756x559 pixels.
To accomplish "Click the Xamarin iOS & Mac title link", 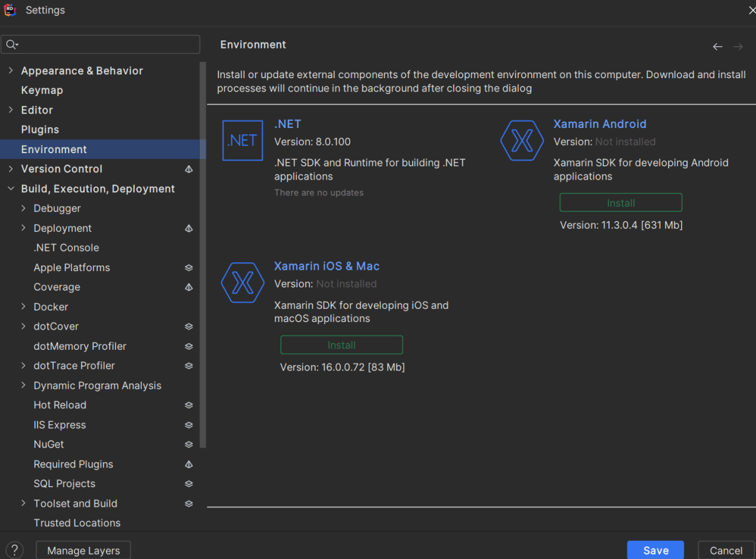I will [326, 266].
